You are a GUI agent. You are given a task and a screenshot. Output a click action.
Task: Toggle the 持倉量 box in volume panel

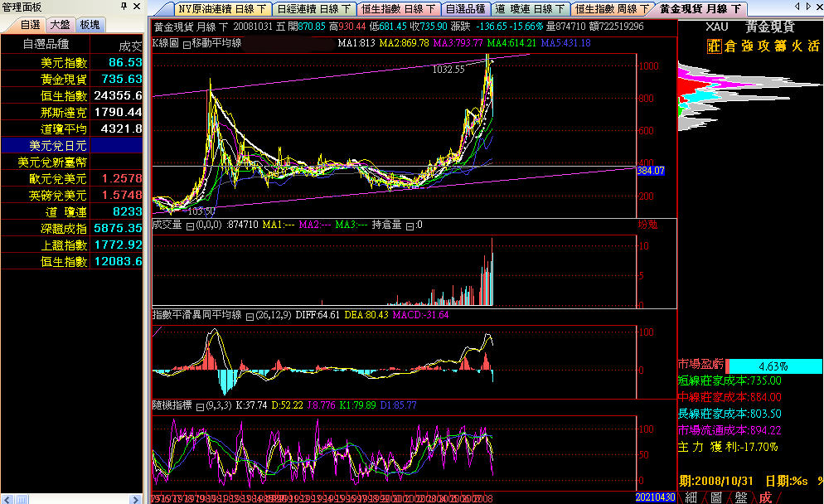click(410, 225)
